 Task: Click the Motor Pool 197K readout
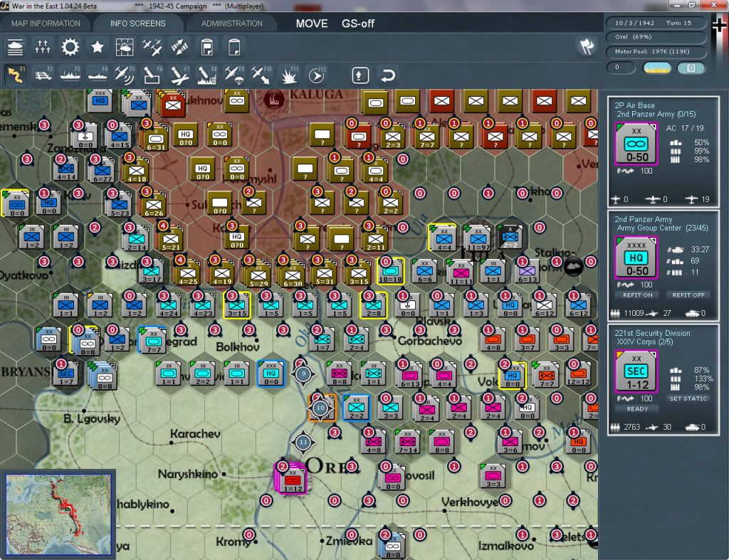[x=656, y=51]
